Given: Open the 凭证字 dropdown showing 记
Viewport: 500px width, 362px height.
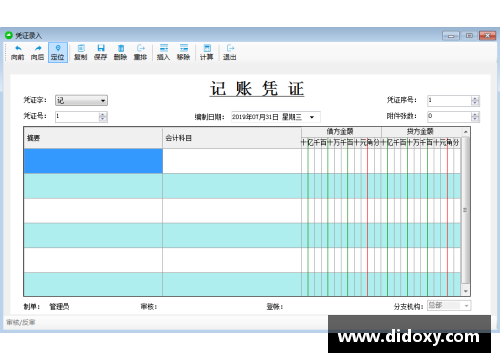Looking at the screenshot, I should tap(81, 100).
